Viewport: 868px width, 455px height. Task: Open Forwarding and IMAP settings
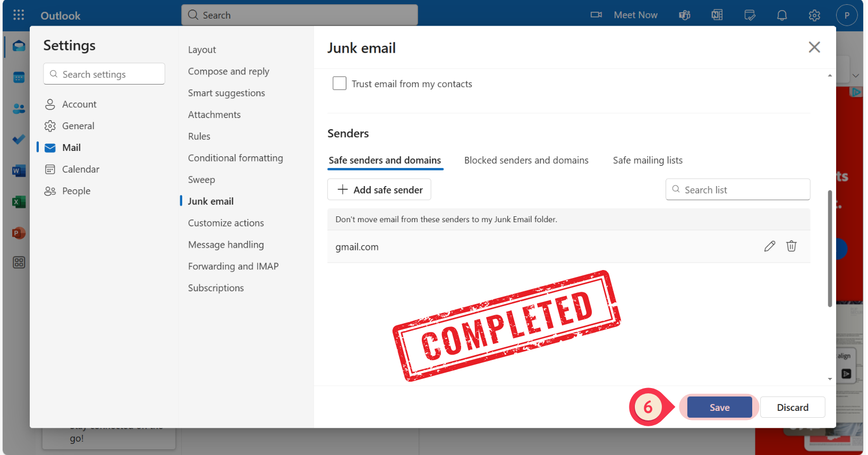(x=233, y=266)
